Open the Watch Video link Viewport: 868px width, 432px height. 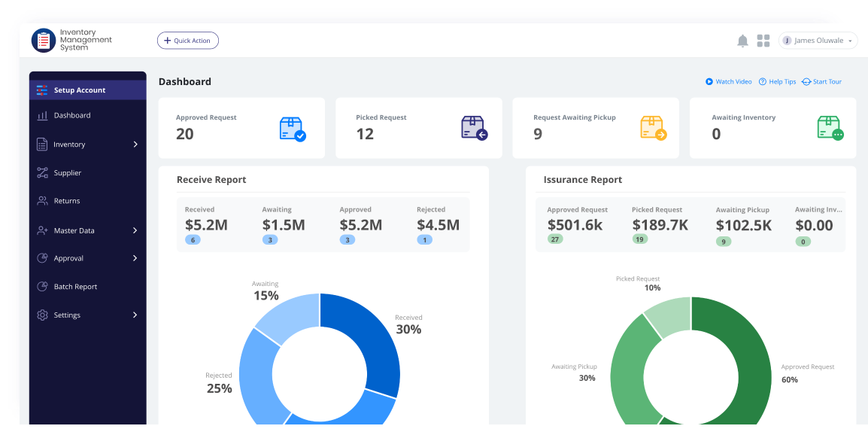(x=728, y=82)
